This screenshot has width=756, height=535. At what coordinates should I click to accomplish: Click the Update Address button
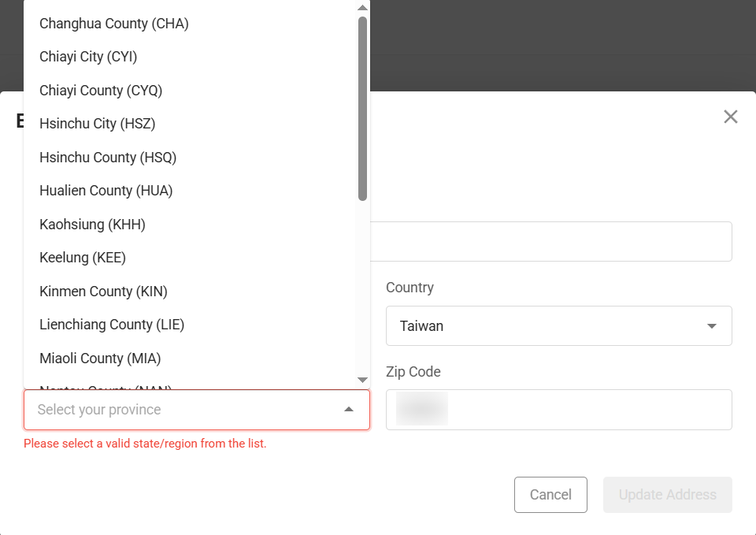coord(667,495)
